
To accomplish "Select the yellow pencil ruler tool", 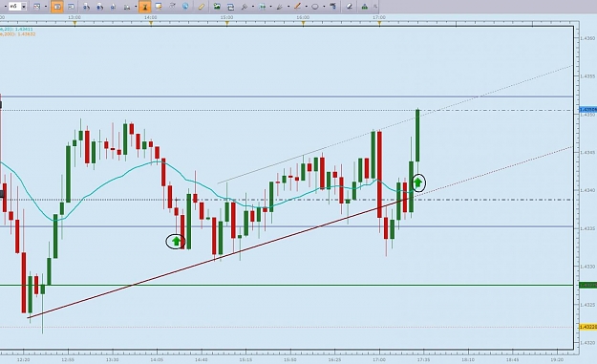I will click(201, 6).
